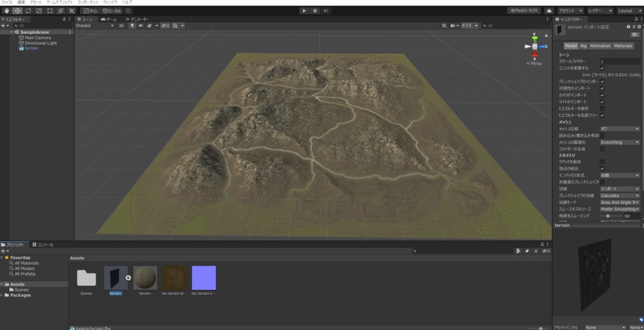Image resolution: width=644 pixels, height=330 pixels.
Task: Toggle scene effects icon
Action: click(150, 25)
